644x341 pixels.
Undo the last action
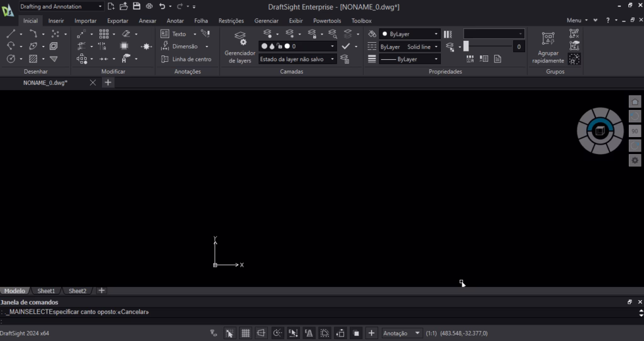(x=162, y=6)
